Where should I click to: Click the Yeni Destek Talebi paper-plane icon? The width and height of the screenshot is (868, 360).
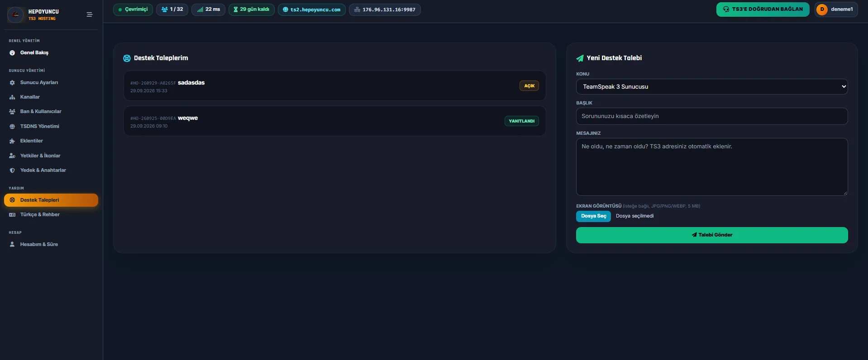coord(580,58)
